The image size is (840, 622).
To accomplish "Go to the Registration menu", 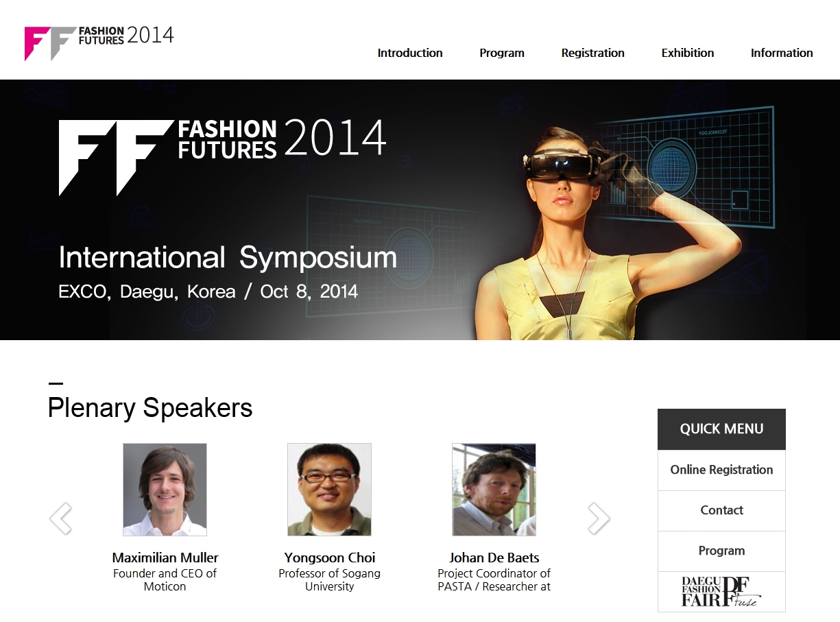I will (x=593, y=53).
